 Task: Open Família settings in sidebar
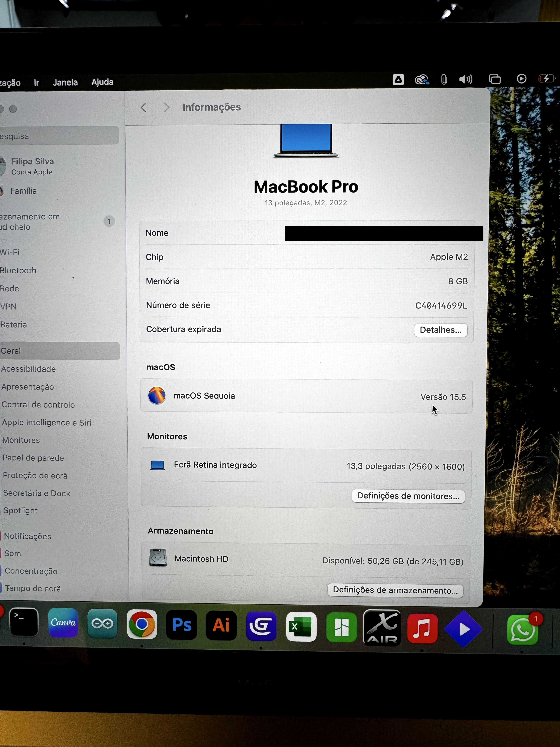pyautogui.click(x=23, y=191)
